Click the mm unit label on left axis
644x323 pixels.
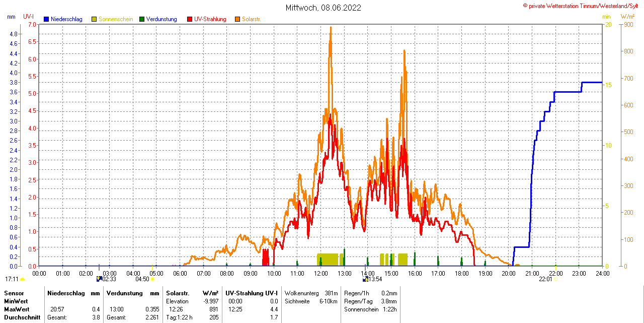pos(12,17)
